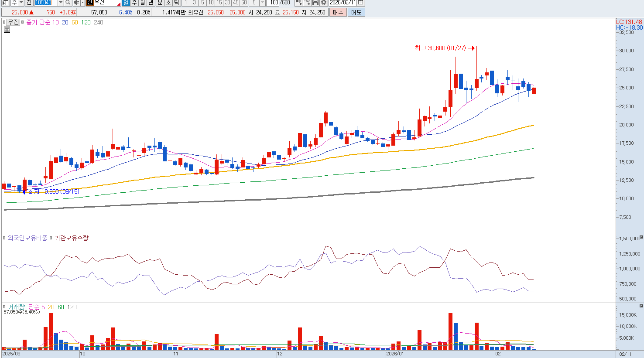Open the calendar date picker icon

(361, 3)
